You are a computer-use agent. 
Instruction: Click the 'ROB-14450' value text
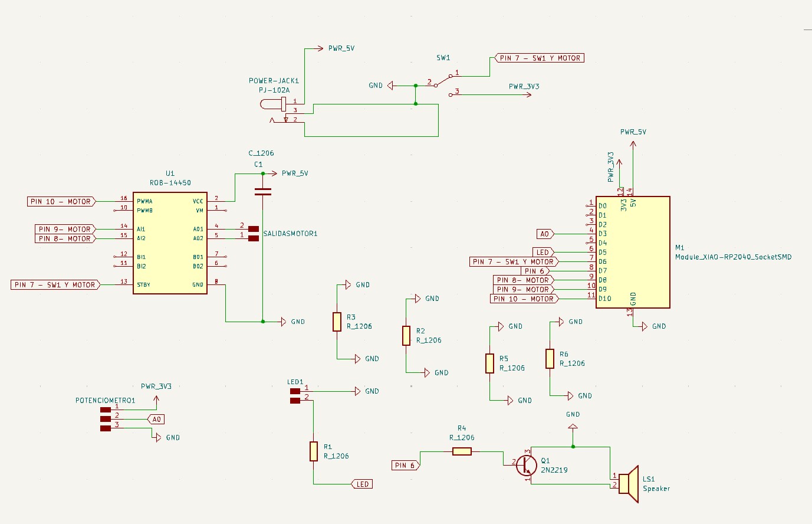[170, 183]
